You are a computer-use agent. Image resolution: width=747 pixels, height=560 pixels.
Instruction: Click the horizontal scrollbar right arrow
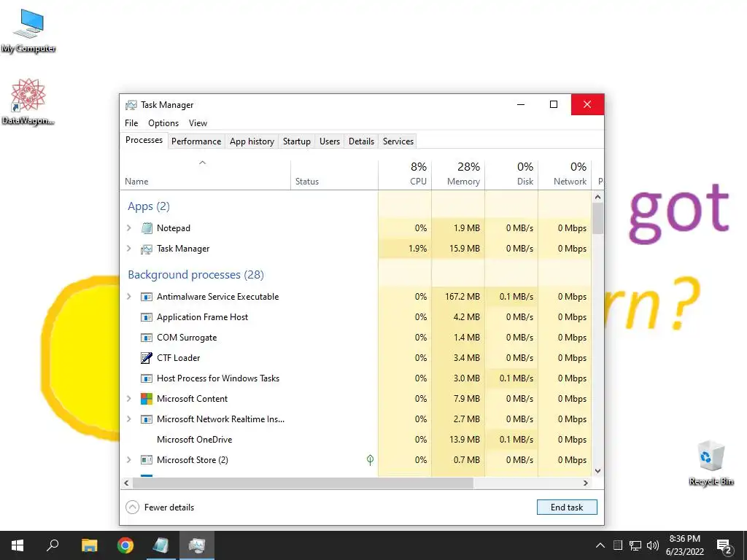586,483
